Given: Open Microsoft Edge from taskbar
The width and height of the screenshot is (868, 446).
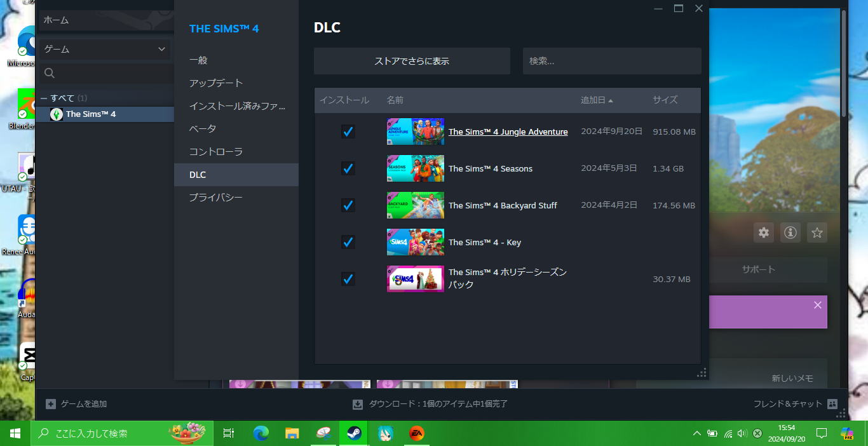Looking at the screenshot, I should [261, 433].
